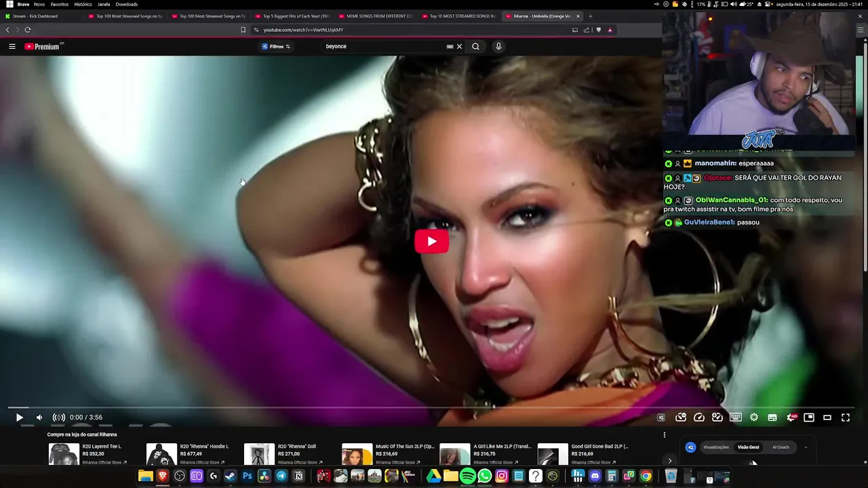Open Photoshop from the dock

(x=248, y=476)
